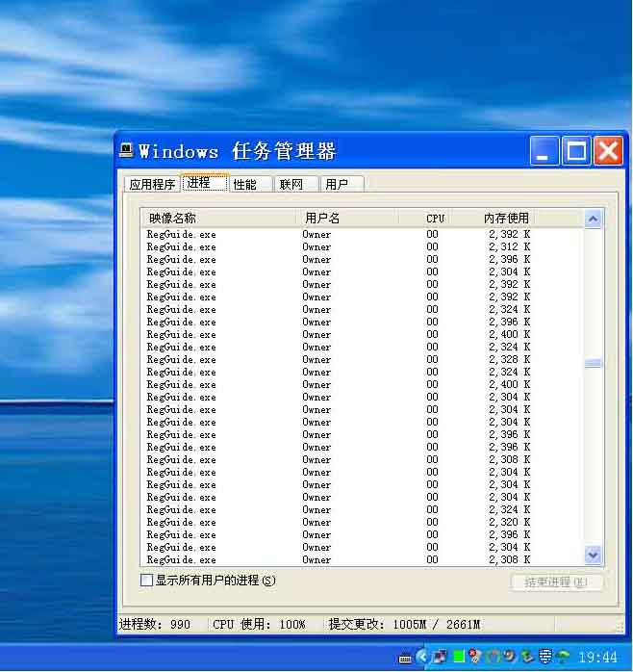Expand hidden tray icons with the arrow

422,657
